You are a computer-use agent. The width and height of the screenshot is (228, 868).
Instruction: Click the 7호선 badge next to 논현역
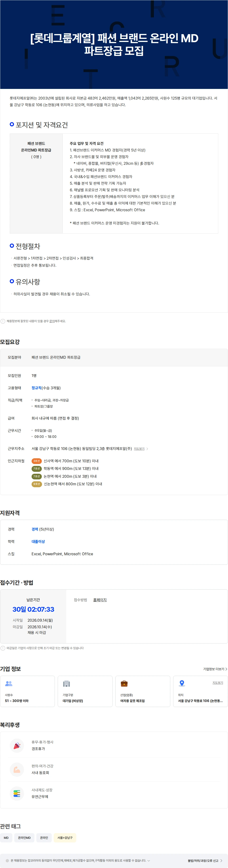pos(37,477)
